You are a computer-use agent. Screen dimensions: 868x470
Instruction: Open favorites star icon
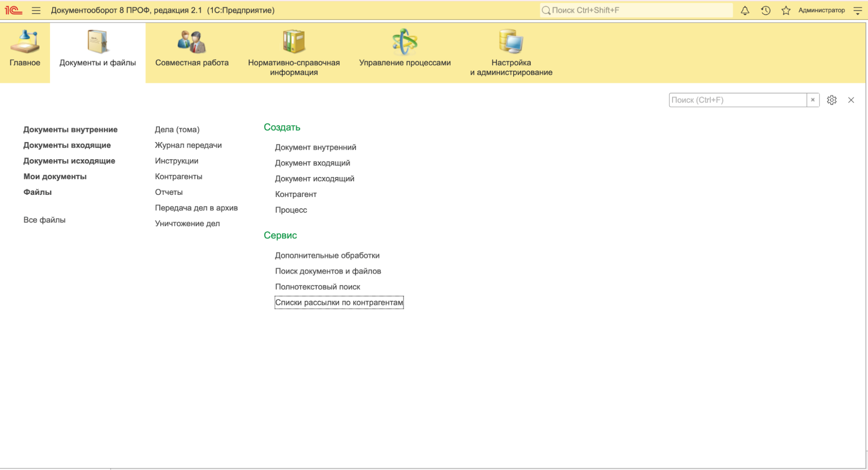786,10
